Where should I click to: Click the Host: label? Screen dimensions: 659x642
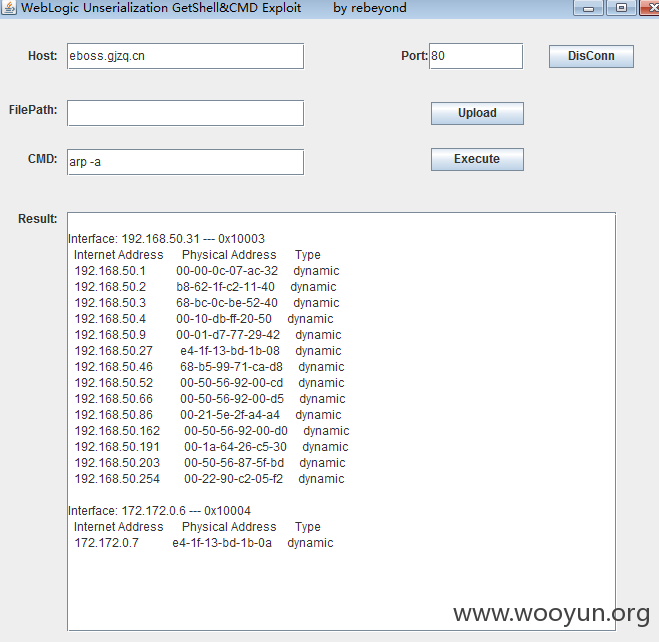[x=42, y=55]
